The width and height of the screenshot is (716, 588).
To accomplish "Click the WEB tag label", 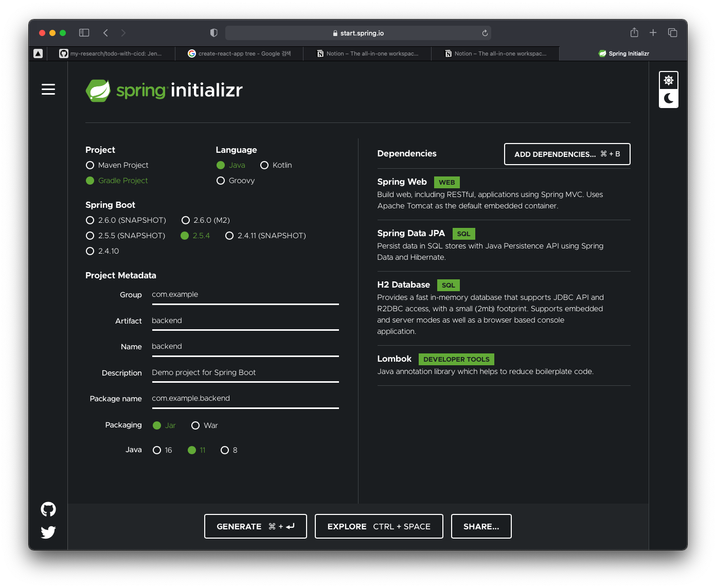I will (x=447, y=182).
